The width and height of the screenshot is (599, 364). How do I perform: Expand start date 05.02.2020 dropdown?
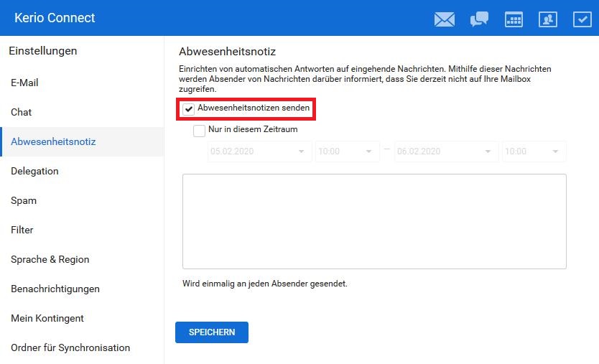coord(299,151)
